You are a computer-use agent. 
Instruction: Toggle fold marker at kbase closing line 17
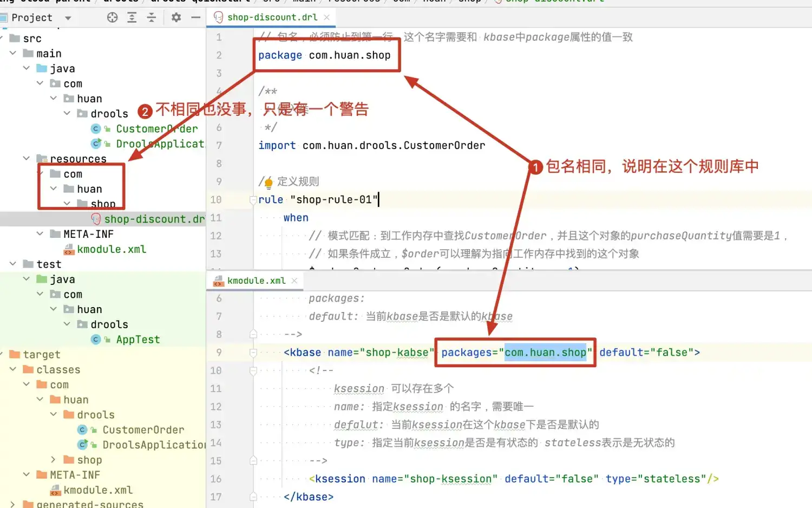[253, 497]
